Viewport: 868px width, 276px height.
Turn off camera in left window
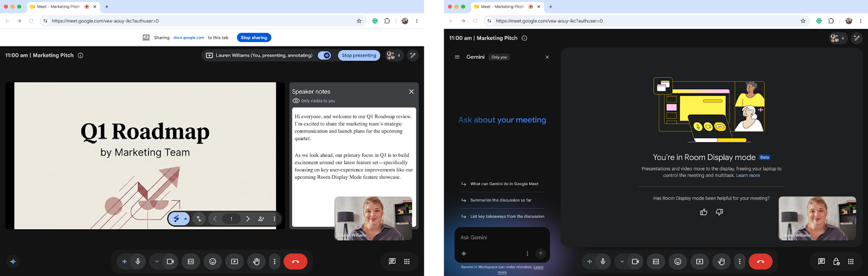(x=170, y=261)
